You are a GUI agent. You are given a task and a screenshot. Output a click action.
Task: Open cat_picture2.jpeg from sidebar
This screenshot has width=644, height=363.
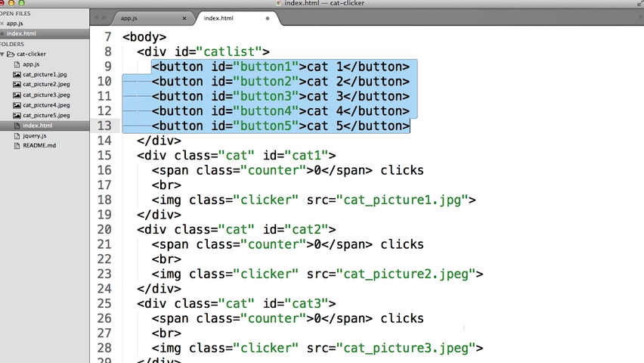[x=46, y=84]
